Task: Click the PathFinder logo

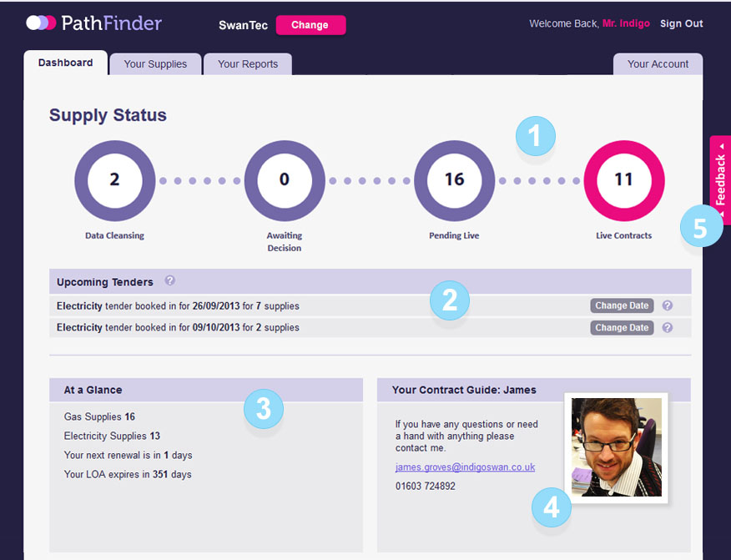Action: (93, 23)
